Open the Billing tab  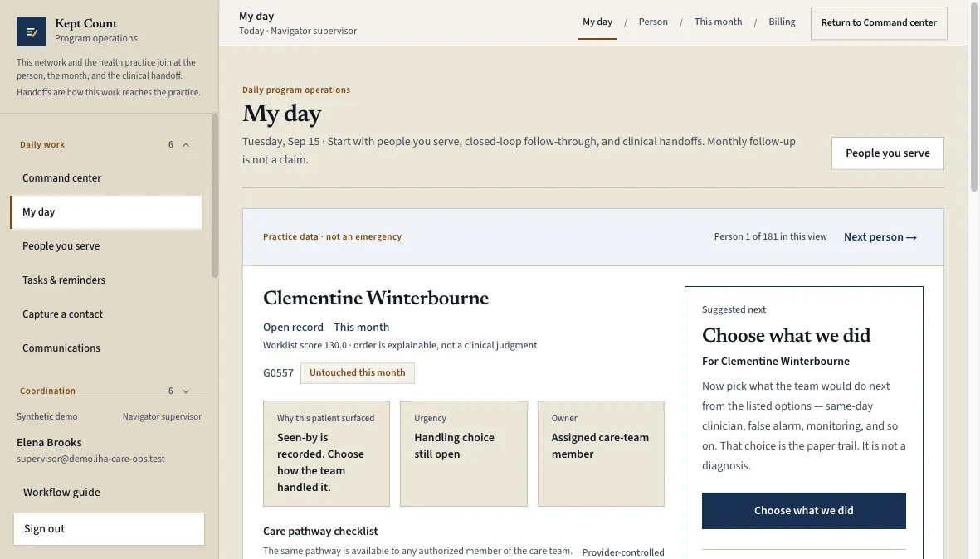pos(782,22)
